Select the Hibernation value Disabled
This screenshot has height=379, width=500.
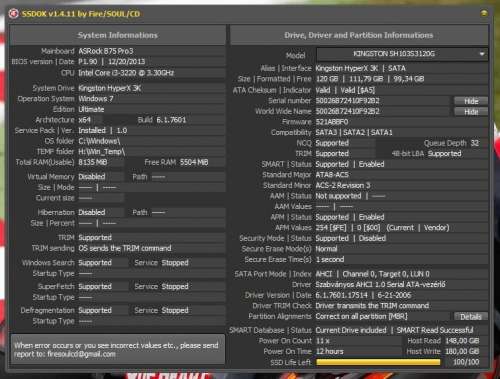[x=92, y=212]
